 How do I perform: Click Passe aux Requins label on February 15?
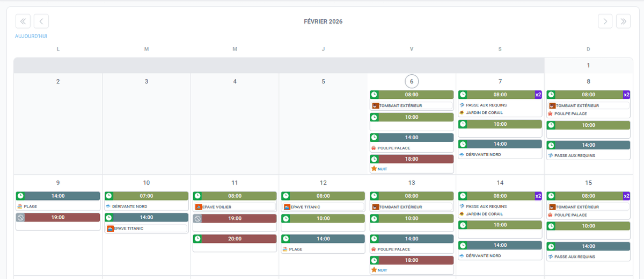click(x=575, y=257)
